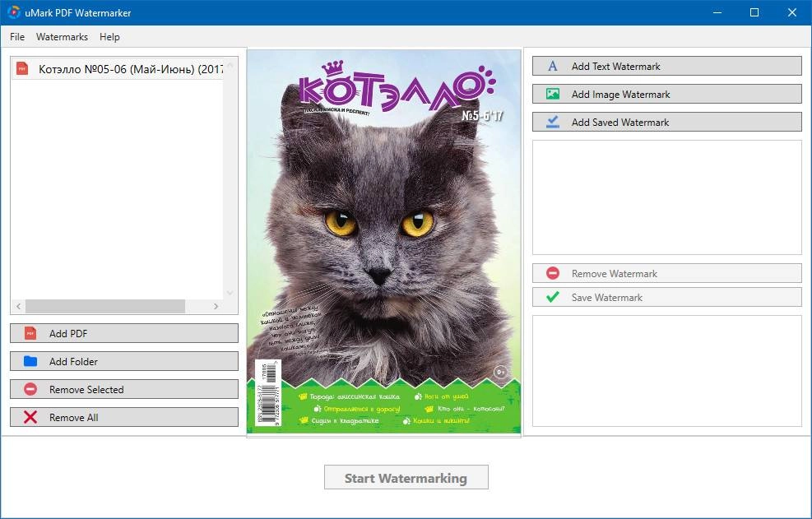Click the Add Image Watermark label
This screenshot has height=519, width=812.
[620, 95]
